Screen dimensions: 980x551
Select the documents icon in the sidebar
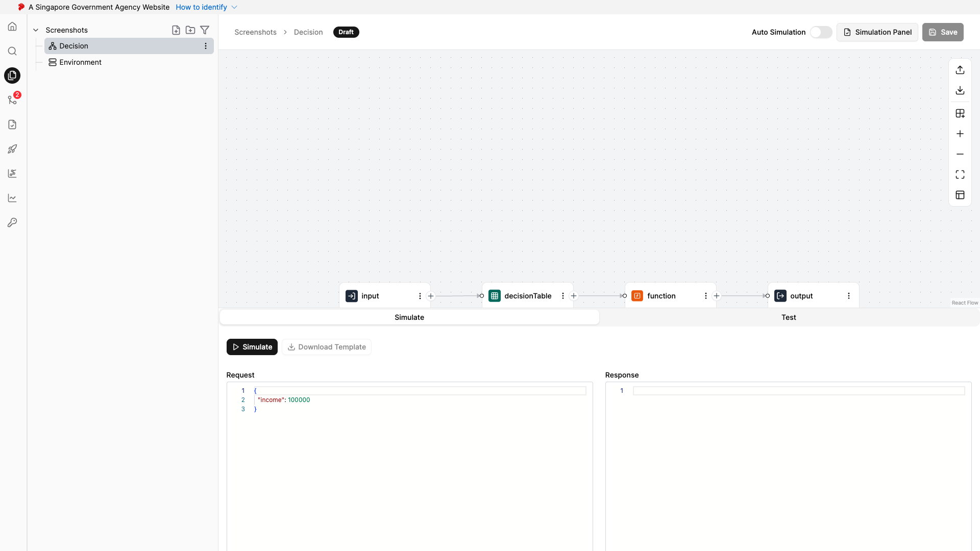(12, 76)
